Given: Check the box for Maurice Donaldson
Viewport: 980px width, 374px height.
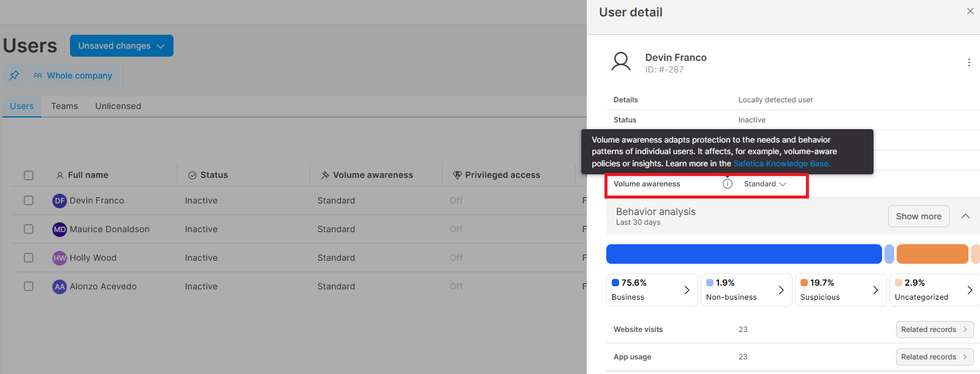Looking at the screenshot, I should coord(29,229).
